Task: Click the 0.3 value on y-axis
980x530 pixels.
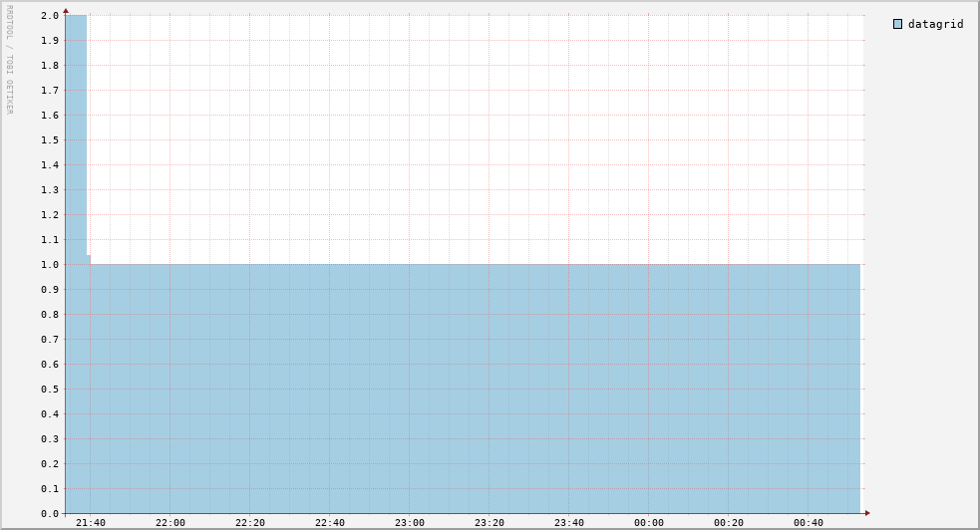Action: 50,439
